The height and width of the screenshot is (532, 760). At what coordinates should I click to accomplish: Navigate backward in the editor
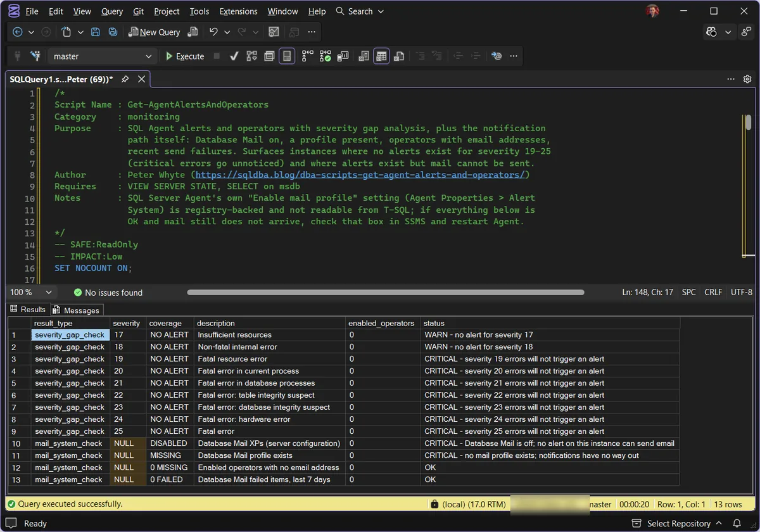tap(17, 32)
